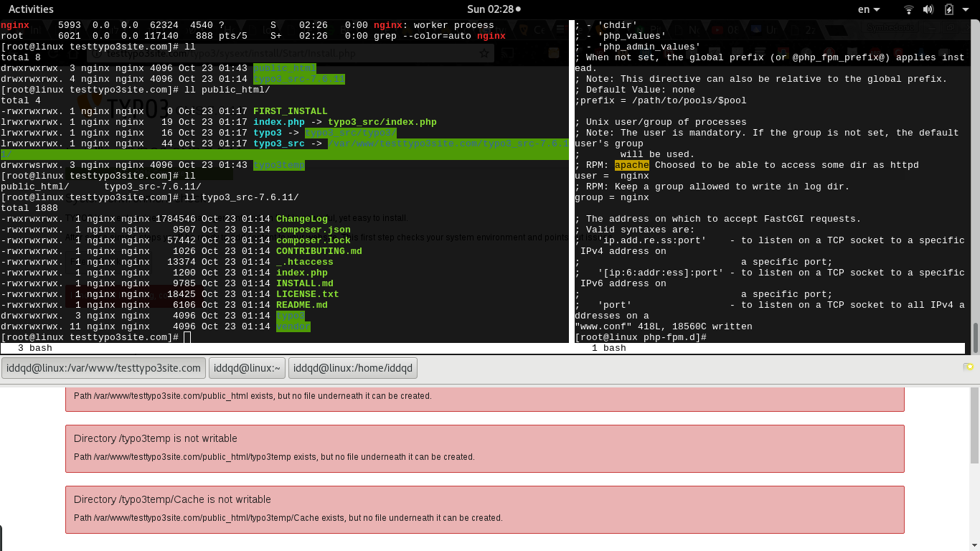The width and height of the screenshot is (980, 551).
Task: Click the LICENSE.txt file entry
Action: tap(307, 294)
